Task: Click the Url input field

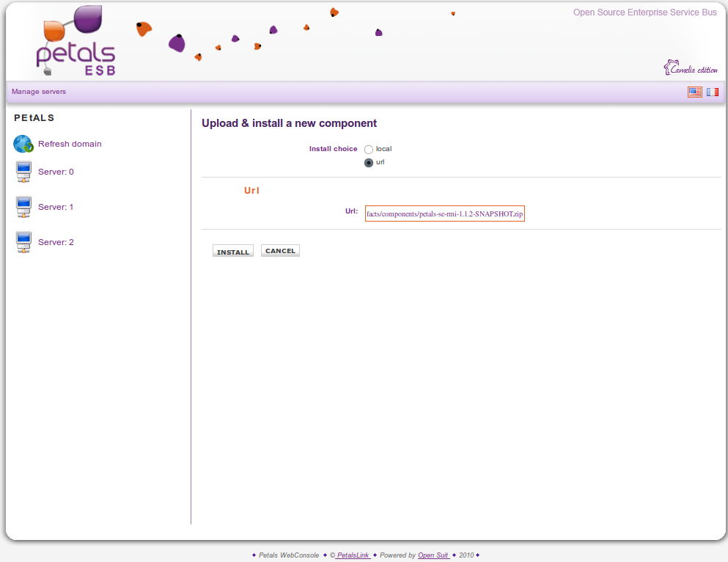Action: [444, 214]
